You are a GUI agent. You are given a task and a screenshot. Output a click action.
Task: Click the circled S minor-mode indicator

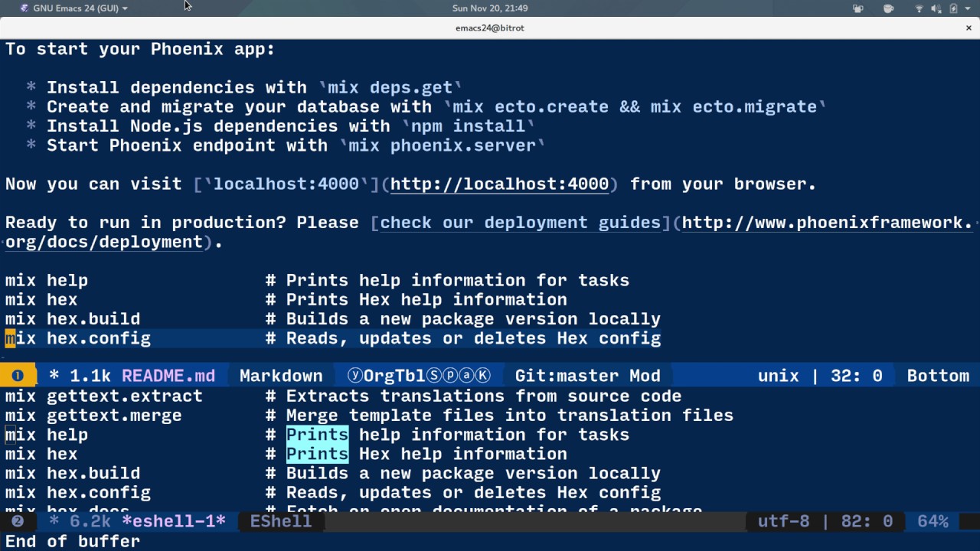pos(434,376)
